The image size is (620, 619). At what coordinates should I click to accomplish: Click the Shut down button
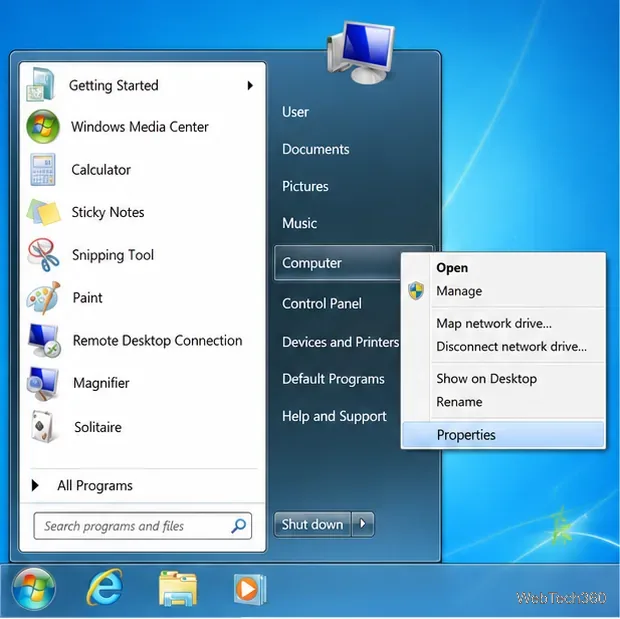coord(312,524)
